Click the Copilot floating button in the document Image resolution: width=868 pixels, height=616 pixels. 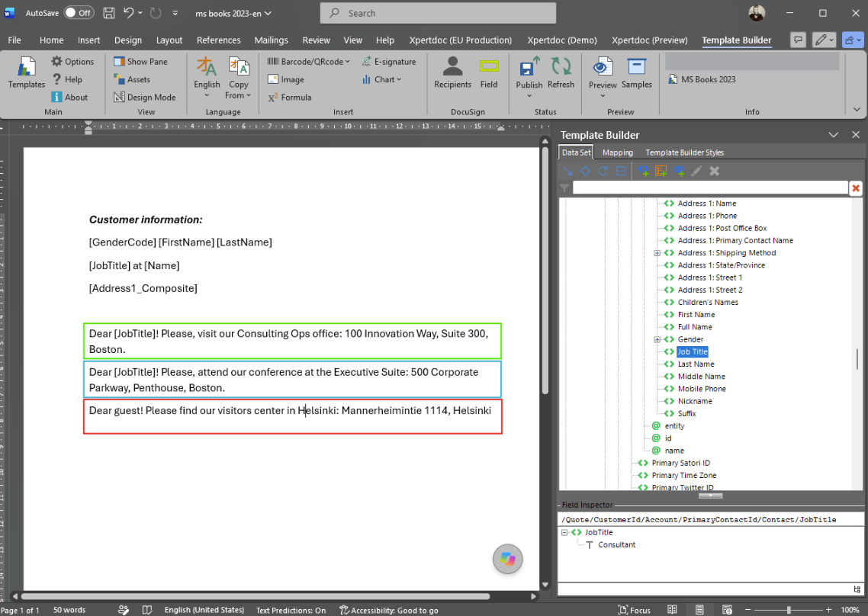click(x=508, y=559)
